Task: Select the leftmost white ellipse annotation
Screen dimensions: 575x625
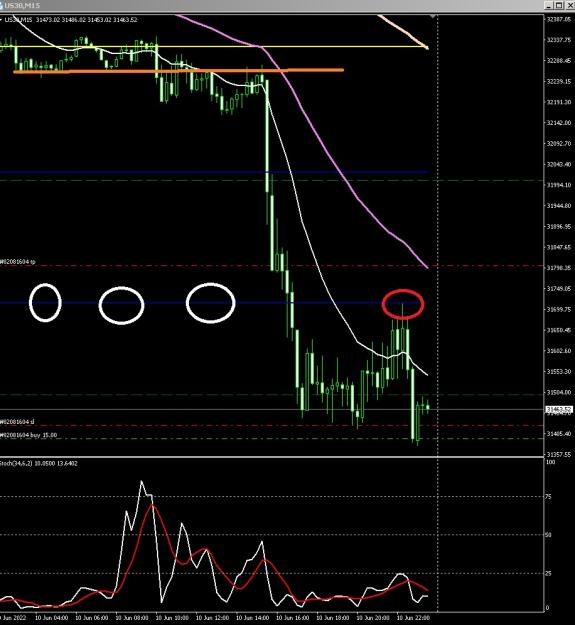Action: pyautogui.click(x=45, y=303)
